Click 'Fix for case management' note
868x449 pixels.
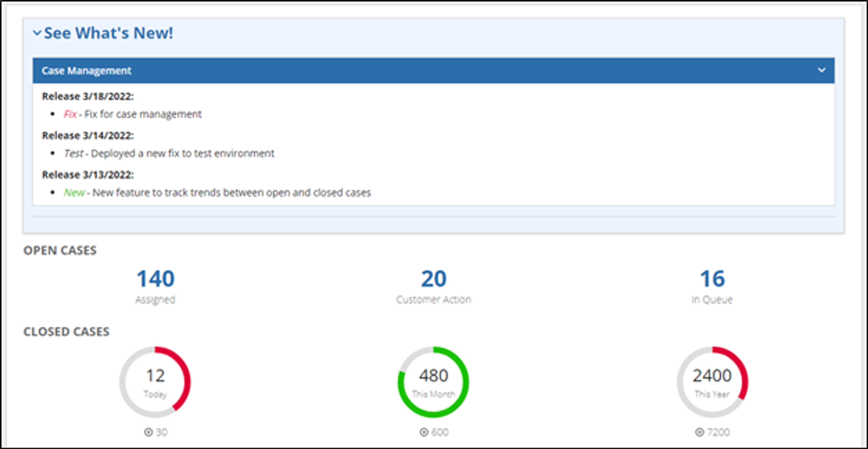pos(143,114)
